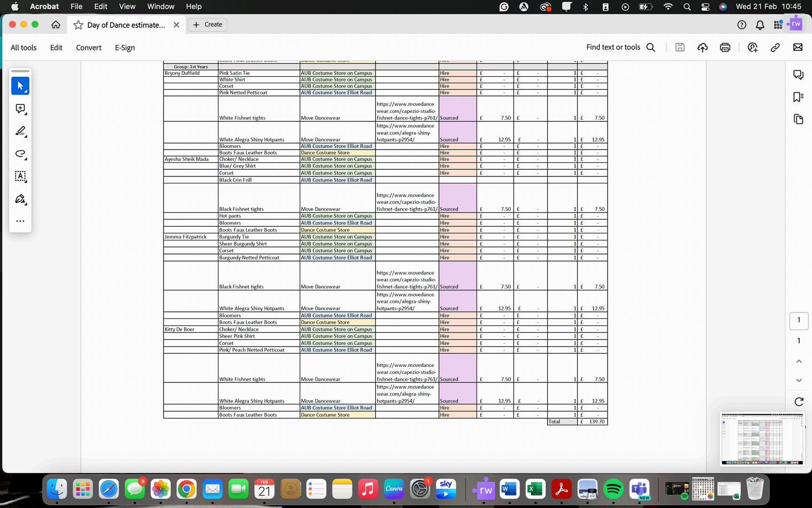812x508 pixels.
Task: Open the account profile avatar
Action: pos(796,24)
